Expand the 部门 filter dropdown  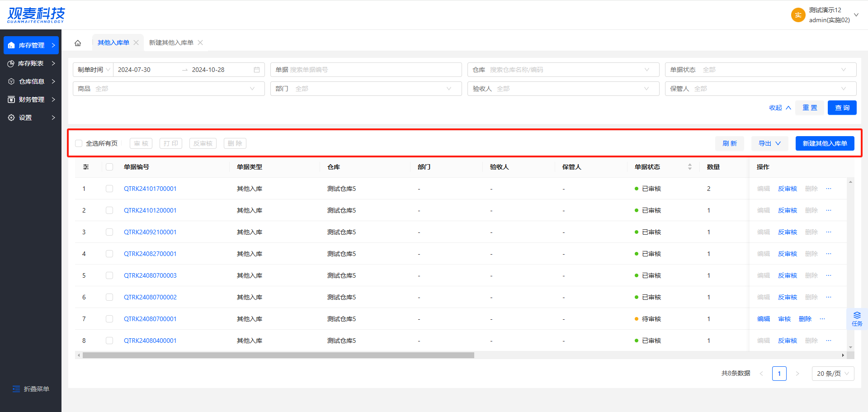pos(366,89)
